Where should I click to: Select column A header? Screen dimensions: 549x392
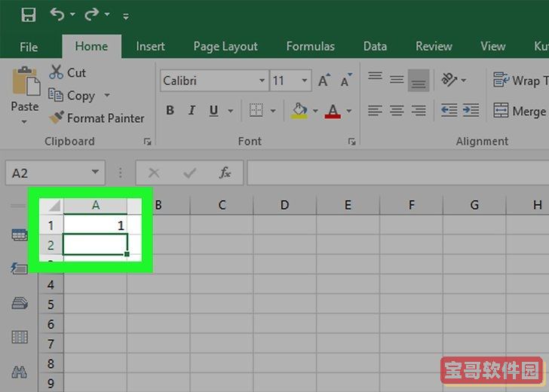pos(95,206)
